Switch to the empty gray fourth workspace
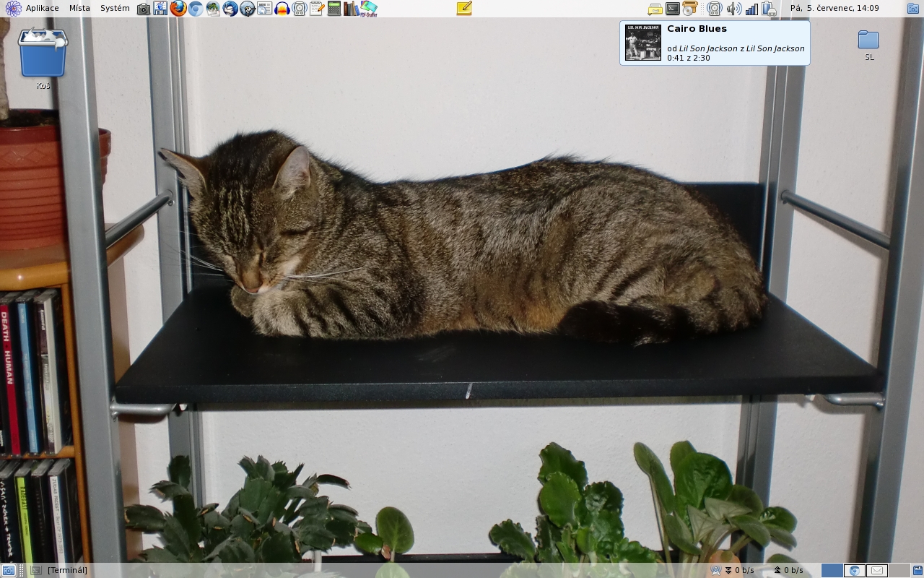Image resolution: width=924 pixels, height=578 pixels. point(899,570)
